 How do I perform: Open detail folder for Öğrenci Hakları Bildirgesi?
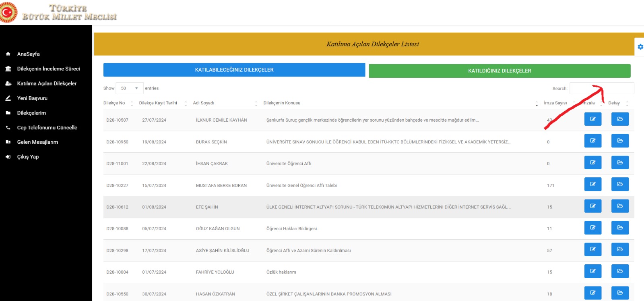click(x=620, y=228)
